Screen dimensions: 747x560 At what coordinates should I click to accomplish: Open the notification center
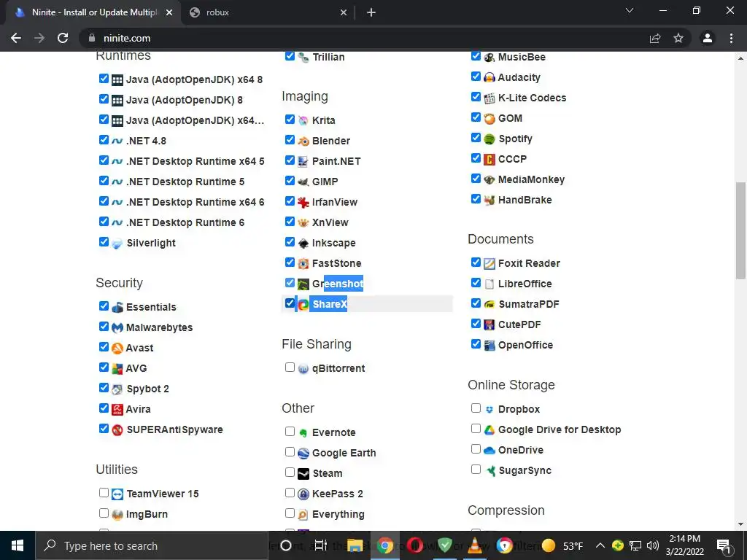(x=724, y=545)
